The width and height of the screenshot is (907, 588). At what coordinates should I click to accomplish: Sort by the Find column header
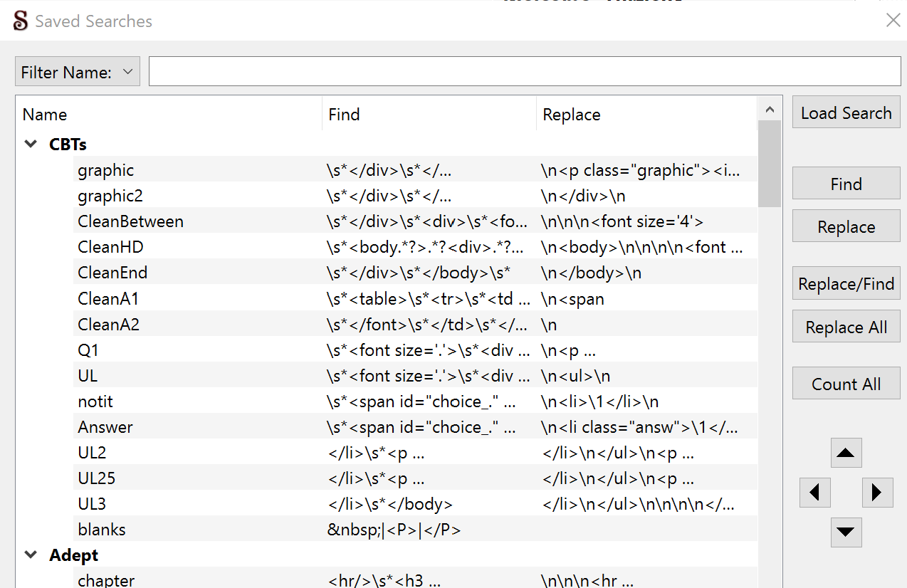pyautogui.click(x=345, y=115)
